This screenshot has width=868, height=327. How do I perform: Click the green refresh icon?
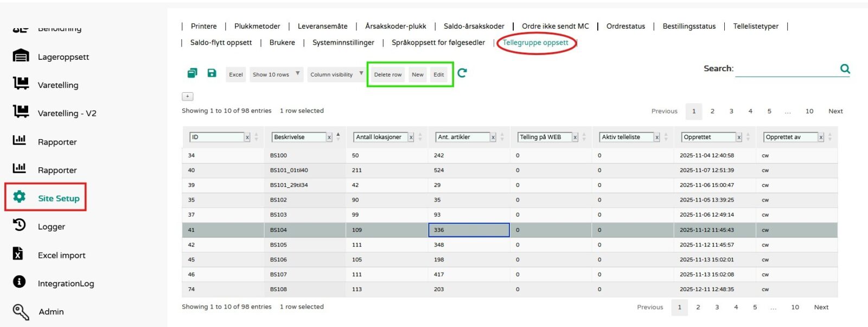pos(462,73)
